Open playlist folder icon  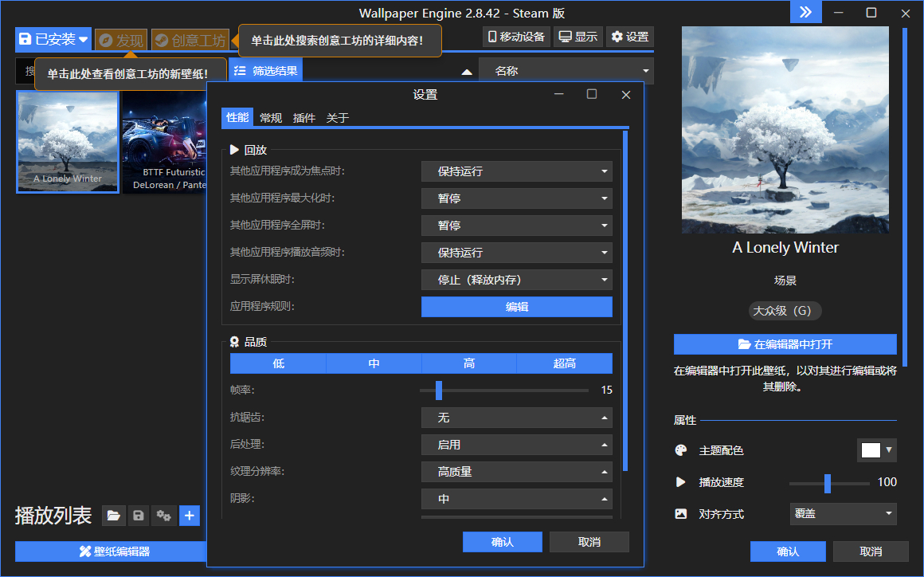coord(114,516)
